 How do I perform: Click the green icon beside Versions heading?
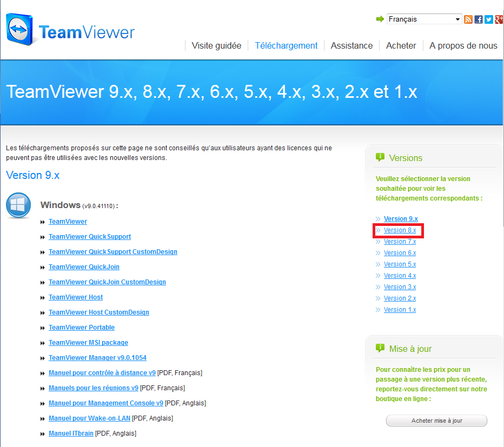pos(380,157)
